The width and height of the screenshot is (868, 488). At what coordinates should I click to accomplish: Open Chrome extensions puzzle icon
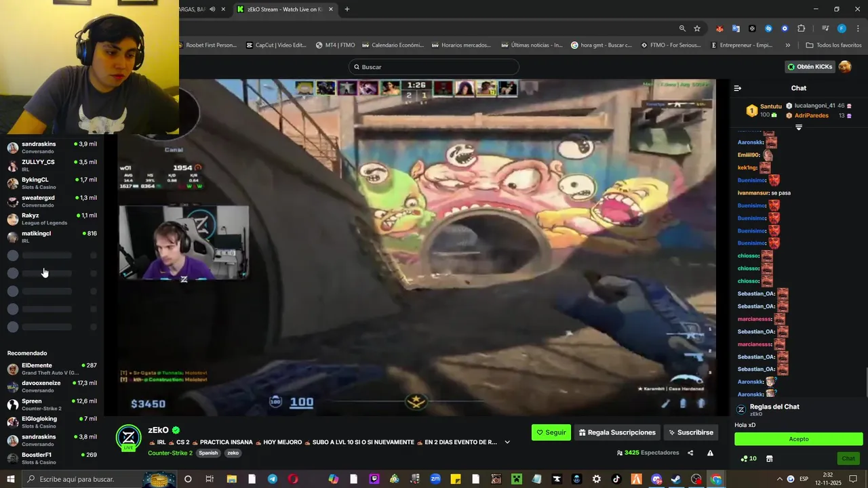click(x=801, y=28)
